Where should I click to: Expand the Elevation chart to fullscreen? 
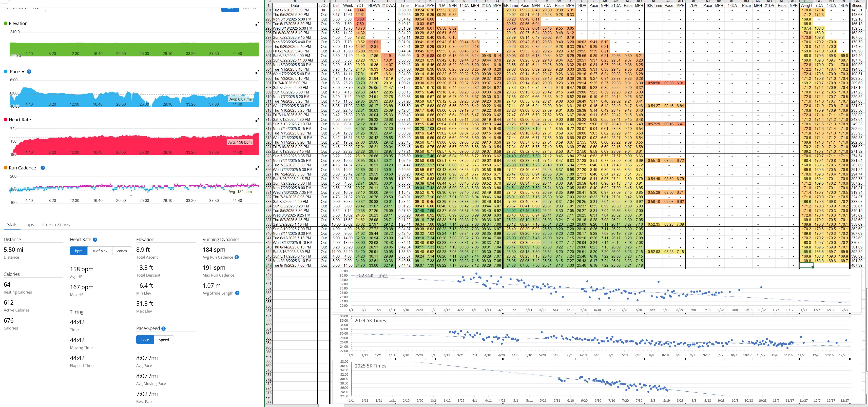tap(257, 24)
